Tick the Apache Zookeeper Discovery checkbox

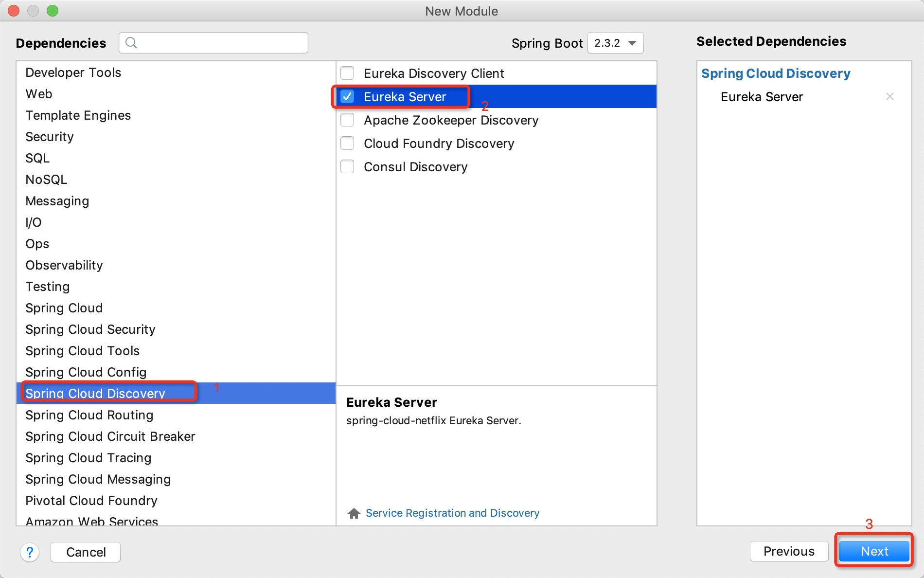347,120
